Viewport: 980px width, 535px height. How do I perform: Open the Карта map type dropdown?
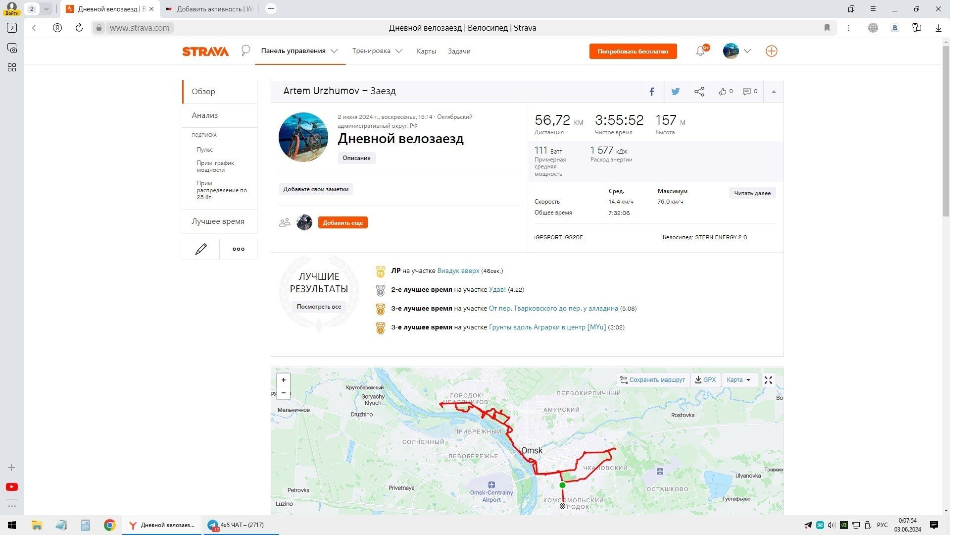[x=738, y=380]
